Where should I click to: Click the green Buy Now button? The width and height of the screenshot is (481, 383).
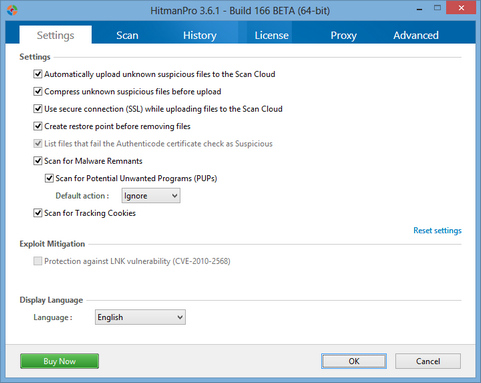click(x=59, y=361)
